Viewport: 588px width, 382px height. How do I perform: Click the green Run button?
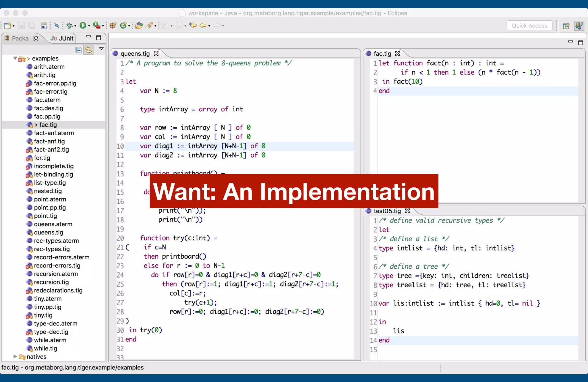83,26
